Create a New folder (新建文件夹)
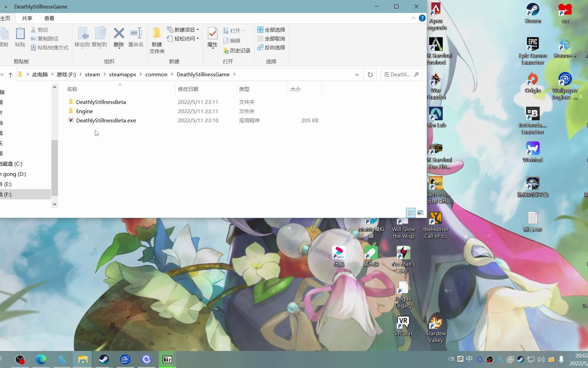 pos(157,40)
